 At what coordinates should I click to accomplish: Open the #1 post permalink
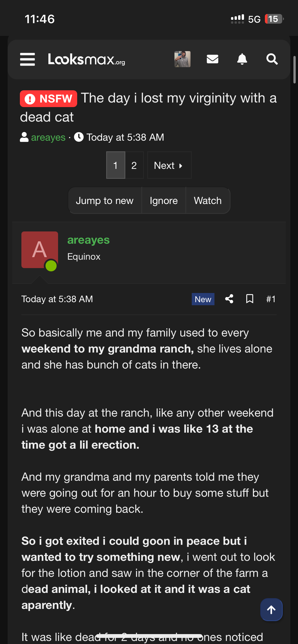click(x=271, y=299)
